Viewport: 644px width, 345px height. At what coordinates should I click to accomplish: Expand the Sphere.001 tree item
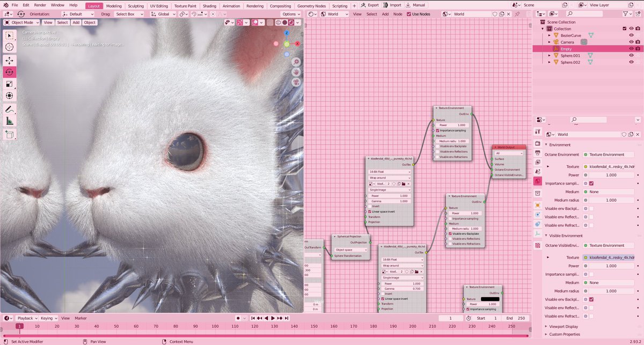550,55
